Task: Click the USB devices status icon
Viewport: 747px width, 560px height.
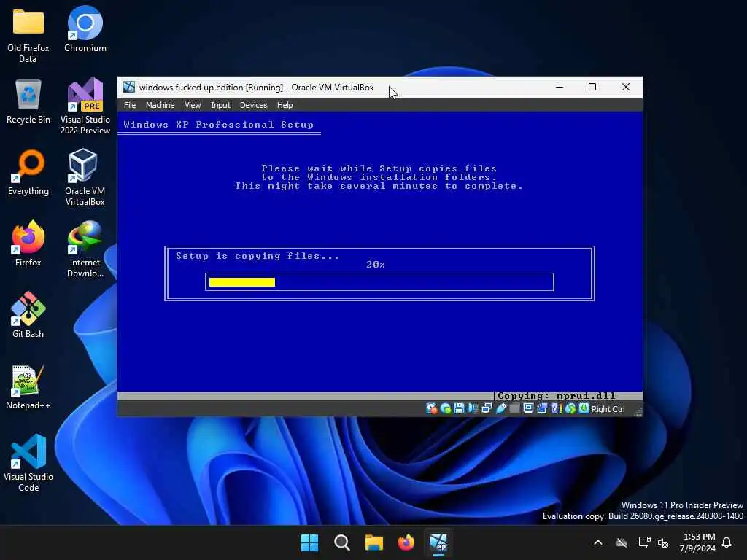Action: pyautogui.click(x=501, y=408)
